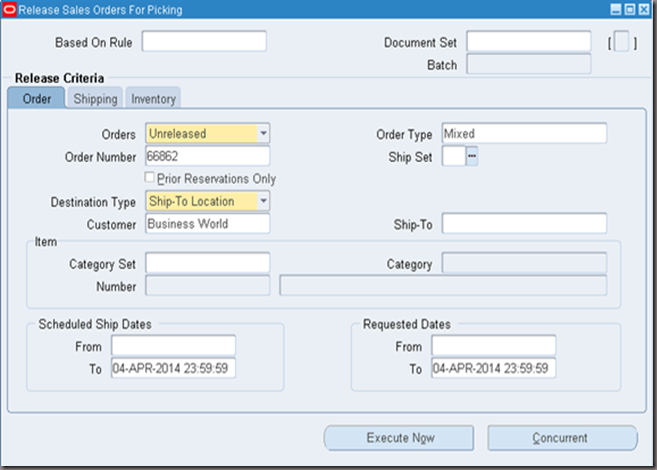The image size is (657, 470).
Task: Click the descriptive flexfield box beside Document Set
Action: (621, 42)
